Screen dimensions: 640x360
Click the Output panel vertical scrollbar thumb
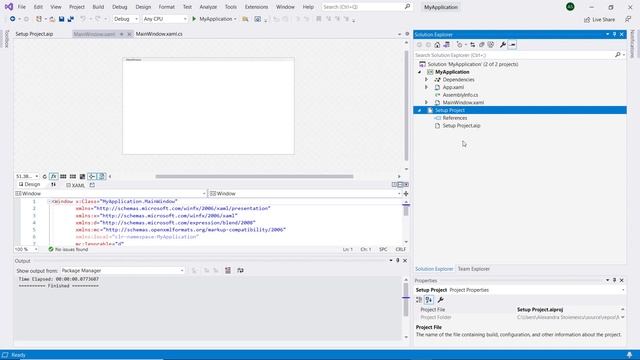406,300
